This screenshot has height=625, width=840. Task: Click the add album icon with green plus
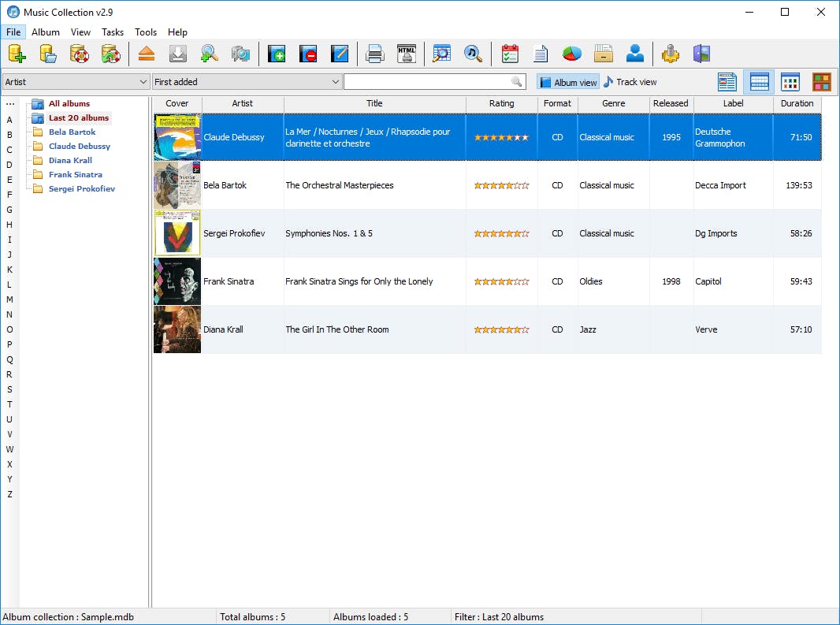pos(276,54)
